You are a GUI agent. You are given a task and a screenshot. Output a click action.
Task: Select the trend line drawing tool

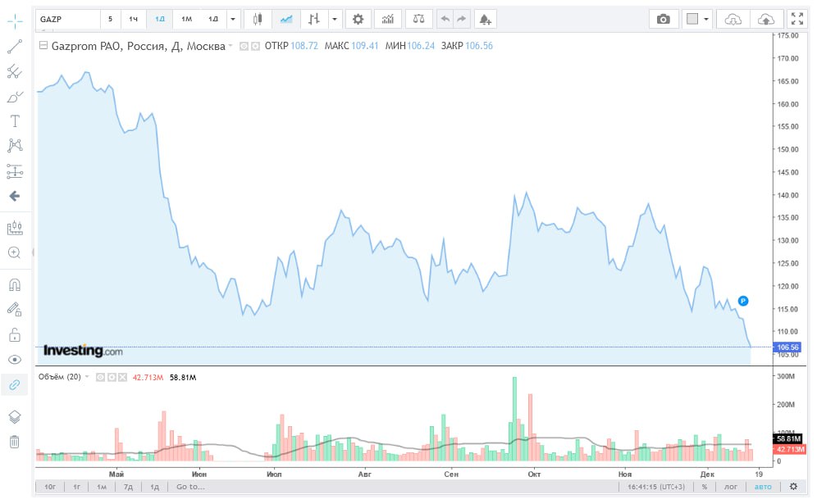click(14, 47)
